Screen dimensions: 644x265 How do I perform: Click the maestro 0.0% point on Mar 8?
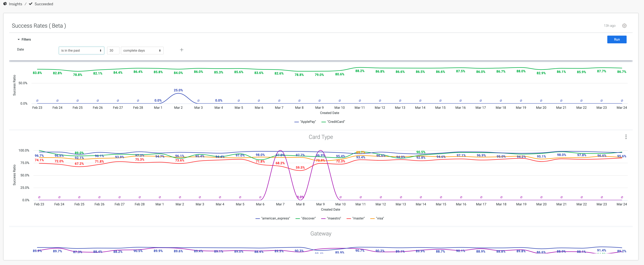click(x=300, y=197)
